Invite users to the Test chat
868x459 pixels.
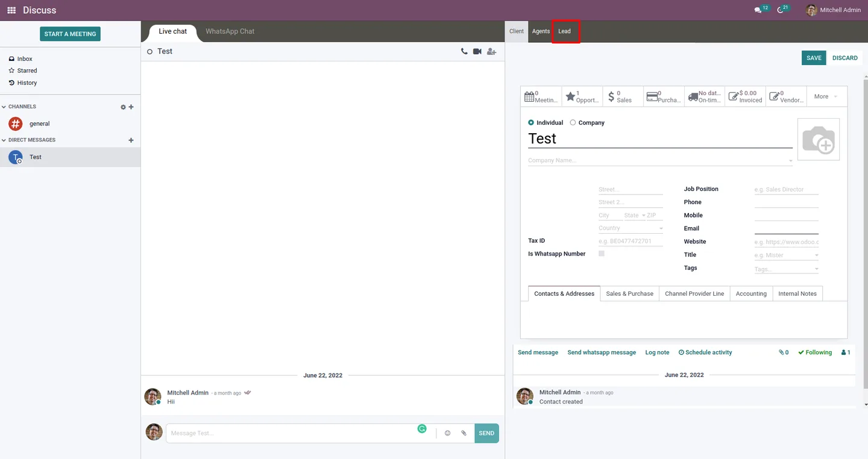click(x=492, y=52)
